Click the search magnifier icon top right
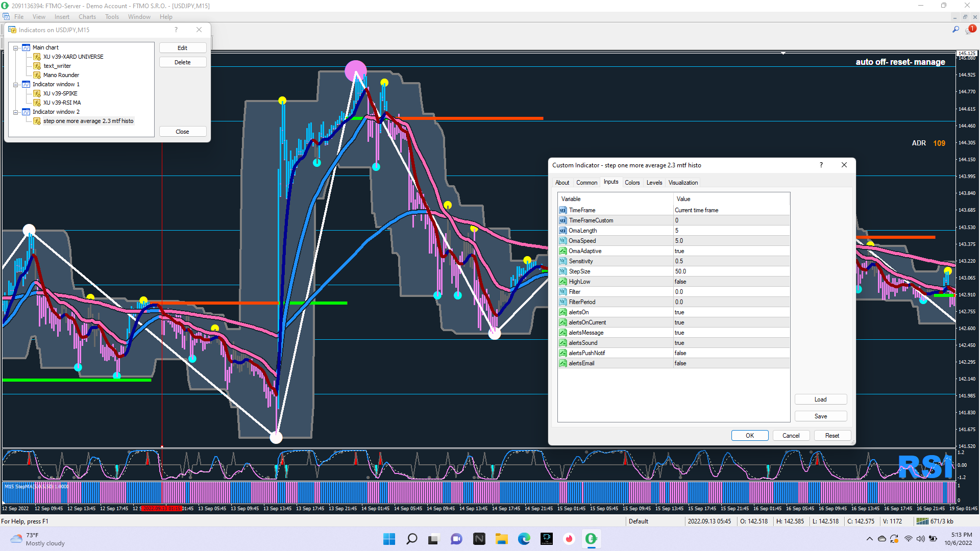 coord(955,30)
